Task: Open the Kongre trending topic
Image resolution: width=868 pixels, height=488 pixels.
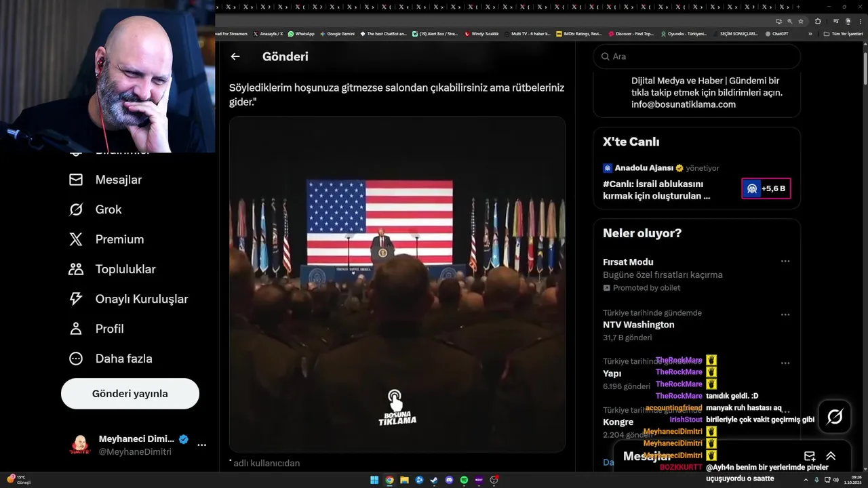Action: coord(618,422)
